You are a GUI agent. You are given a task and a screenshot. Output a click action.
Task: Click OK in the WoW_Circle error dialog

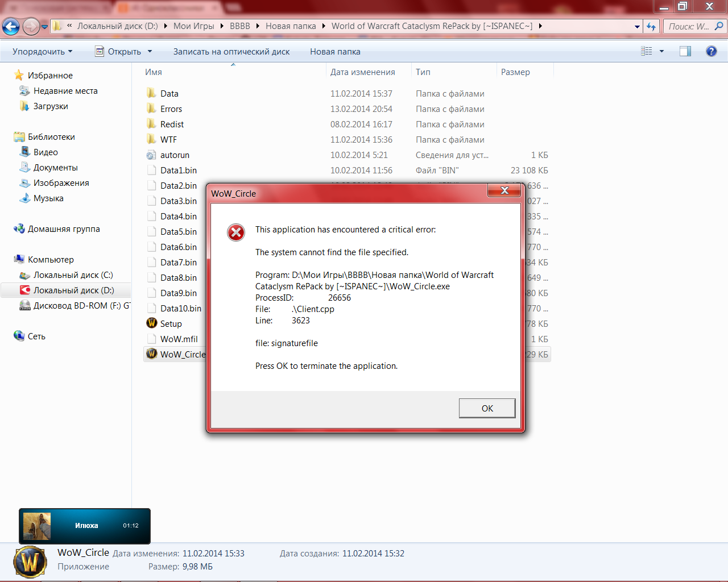coord(487,408)
